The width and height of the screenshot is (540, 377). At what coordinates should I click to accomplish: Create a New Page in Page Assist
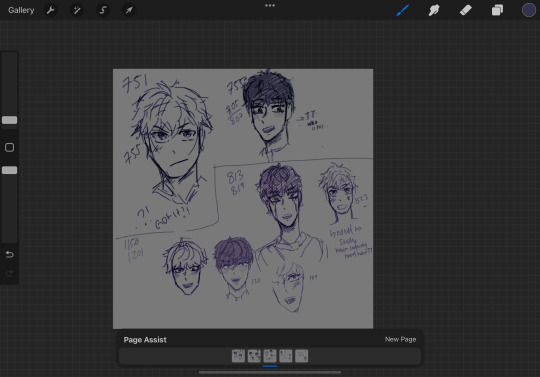click(x=400, y=339)
